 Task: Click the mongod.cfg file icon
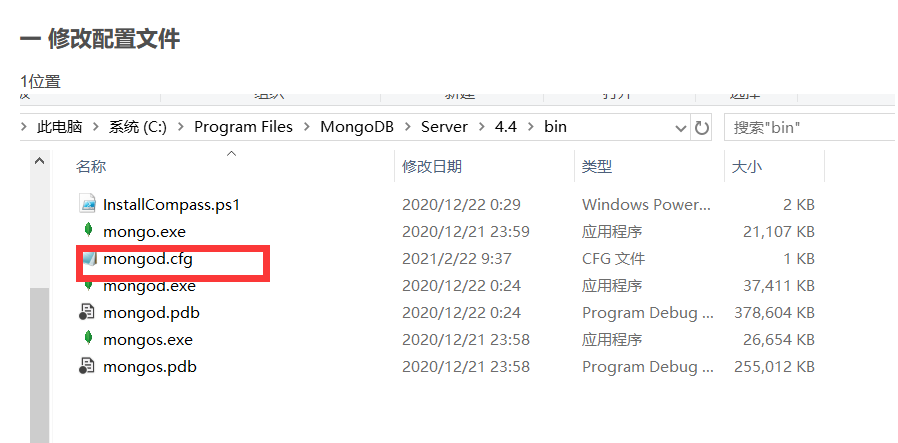[88, 259]
